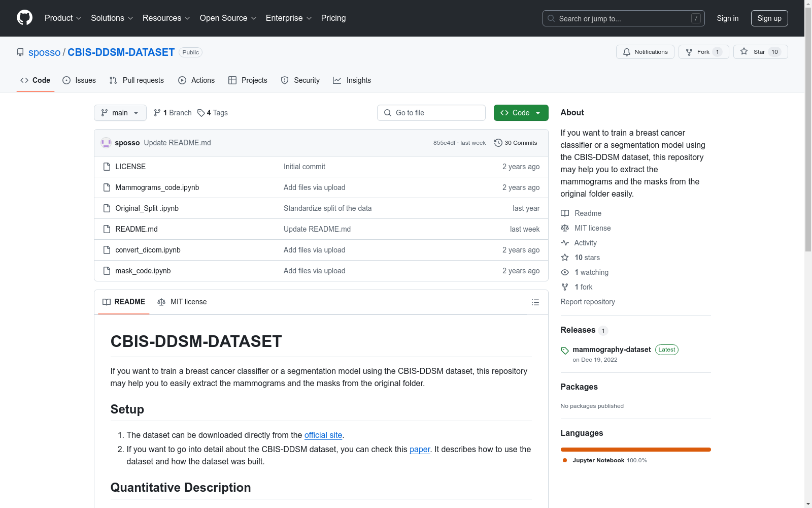Click in the Search or jump to field
Screen dimensions: 812x508
[624, 18]
